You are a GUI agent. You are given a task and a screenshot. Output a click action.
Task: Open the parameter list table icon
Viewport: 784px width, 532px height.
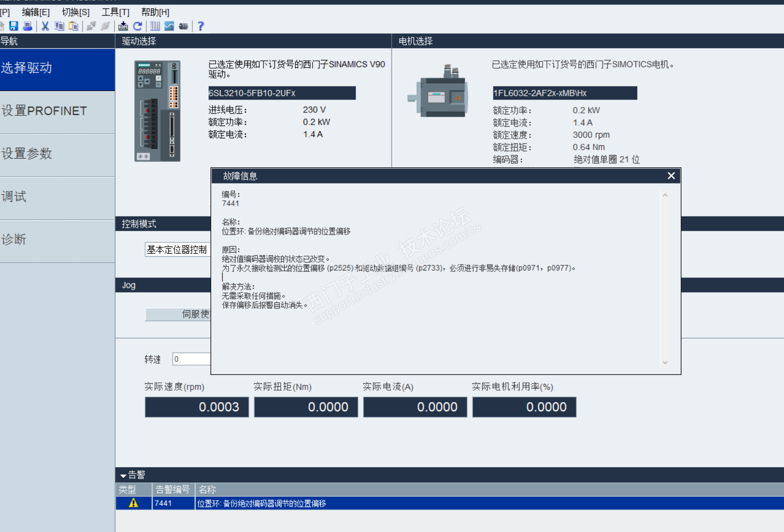click(155, 26)
